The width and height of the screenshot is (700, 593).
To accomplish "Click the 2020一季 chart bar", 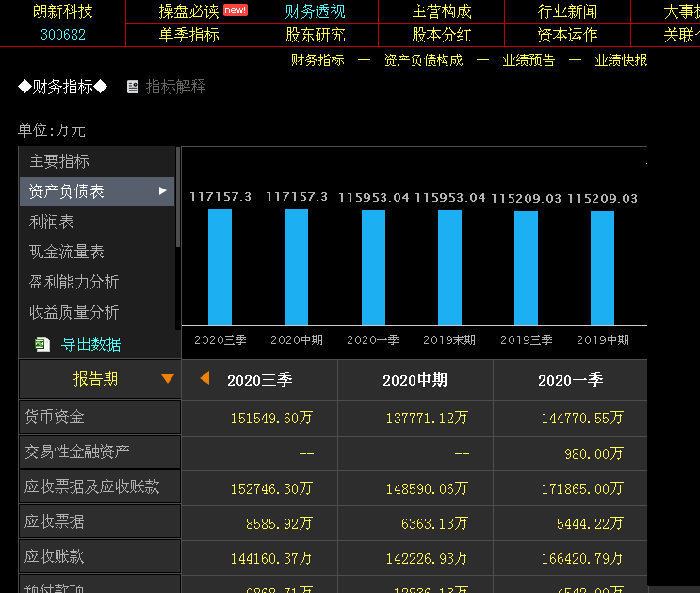I will click(373, 268).
